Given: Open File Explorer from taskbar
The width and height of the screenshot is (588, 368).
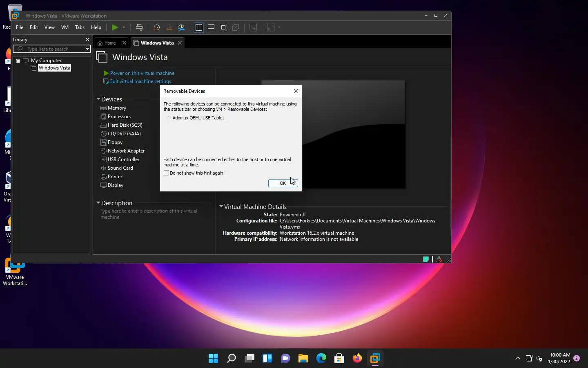Looking at the screenshot, I should (303, 359).
